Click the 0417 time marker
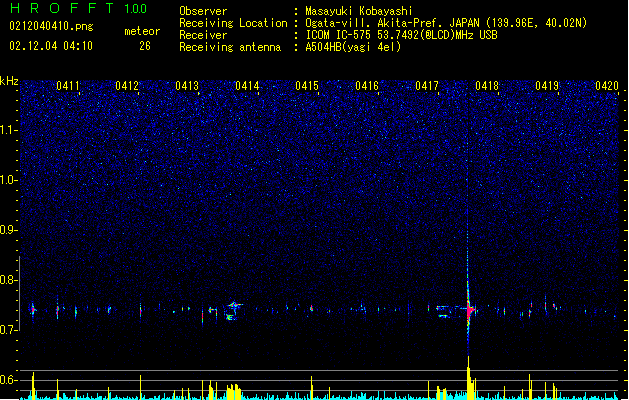Viewport: 629px width, 400px height. pos(427,86)
